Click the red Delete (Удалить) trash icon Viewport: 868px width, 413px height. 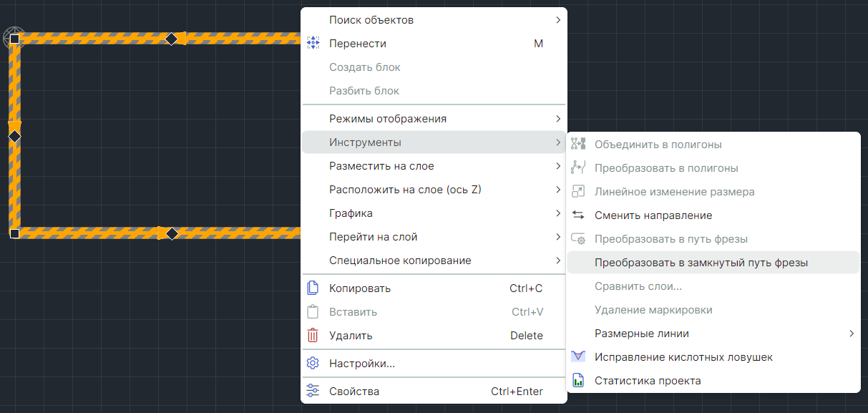[x=313, y=336]
